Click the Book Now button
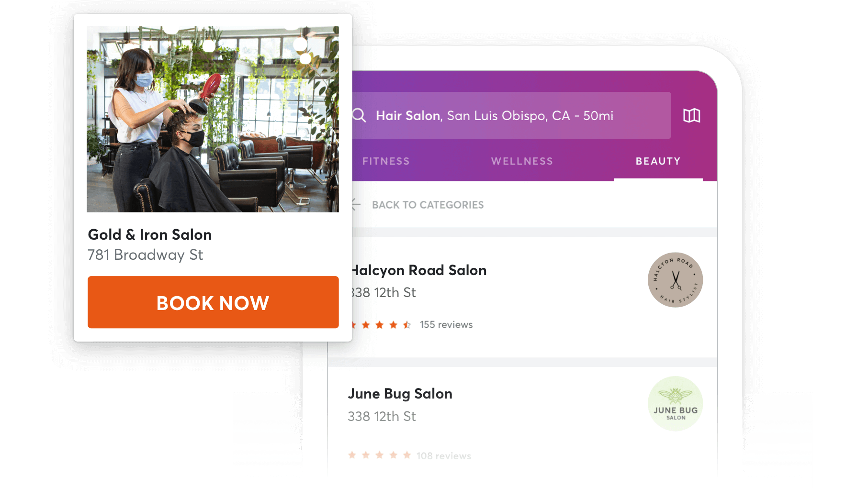Viewport: 868px width, 488px height. (x=213, y=302)
